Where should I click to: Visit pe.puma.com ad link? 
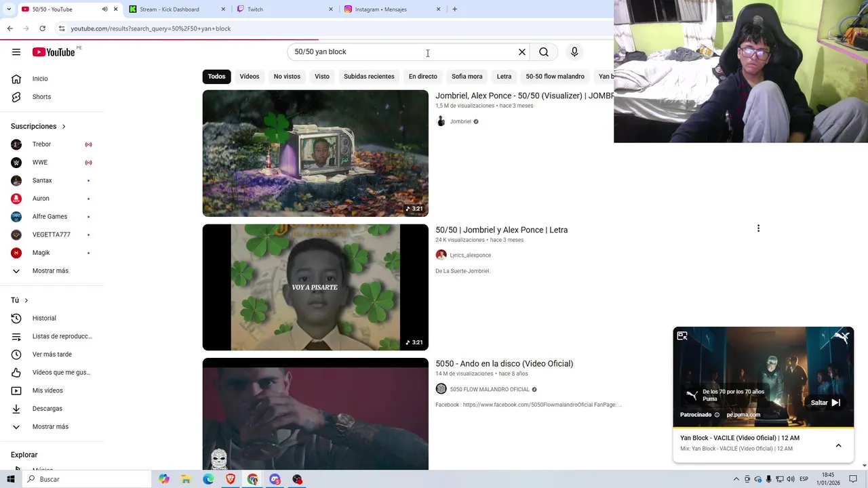743,415
